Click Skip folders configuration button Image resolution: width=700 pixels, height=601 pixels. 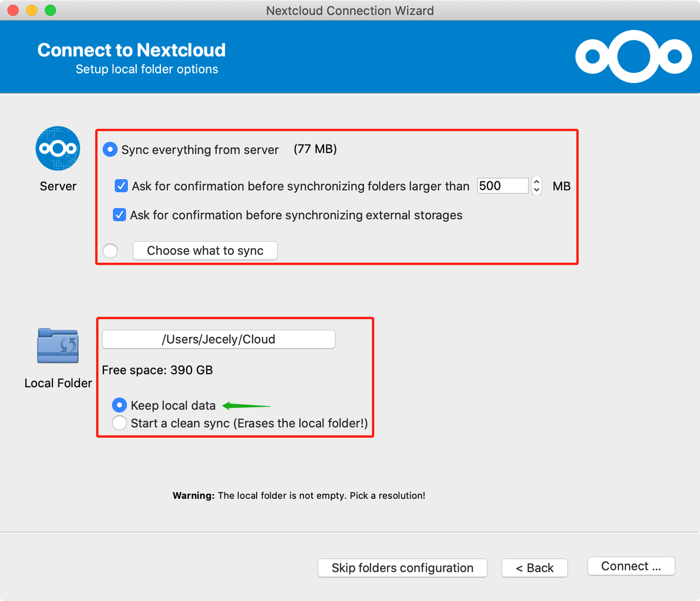coord(402,568)
